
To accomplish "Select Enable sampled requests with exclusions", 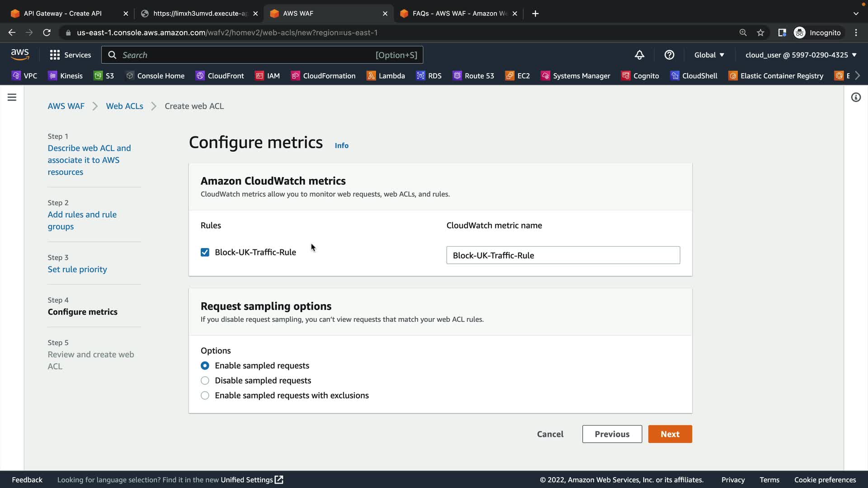I will (x=205, y=395).
